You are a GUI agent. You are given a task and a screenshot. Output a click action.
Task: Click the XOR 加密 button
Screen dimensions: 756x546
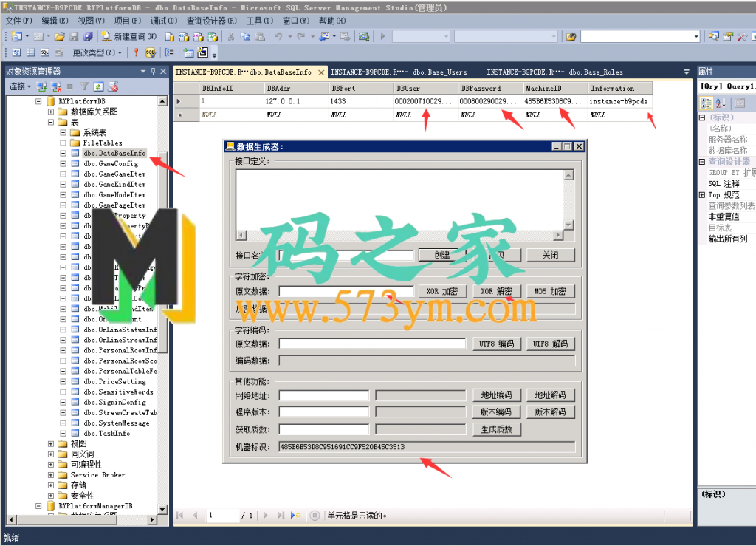tap(442, 291)
